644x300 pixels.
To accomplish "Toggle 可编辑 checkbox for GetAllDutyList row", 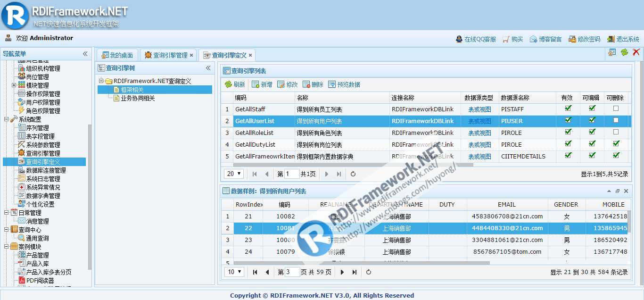I will (x=592, y=144).
